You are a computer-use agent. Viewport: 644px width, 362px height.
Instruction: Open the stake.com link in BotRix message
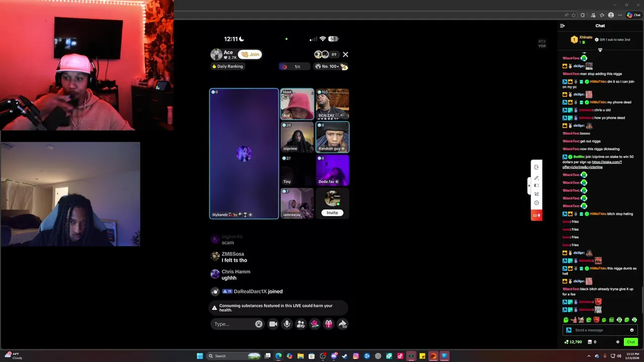[x=592, y=164]
